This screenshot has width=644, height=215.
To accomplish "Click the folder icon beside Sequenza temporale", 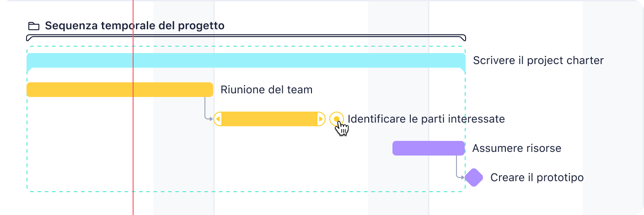I will point(33,26).
